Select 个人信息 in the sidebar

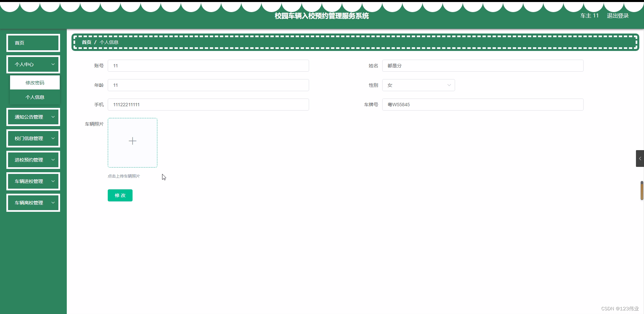35,97
